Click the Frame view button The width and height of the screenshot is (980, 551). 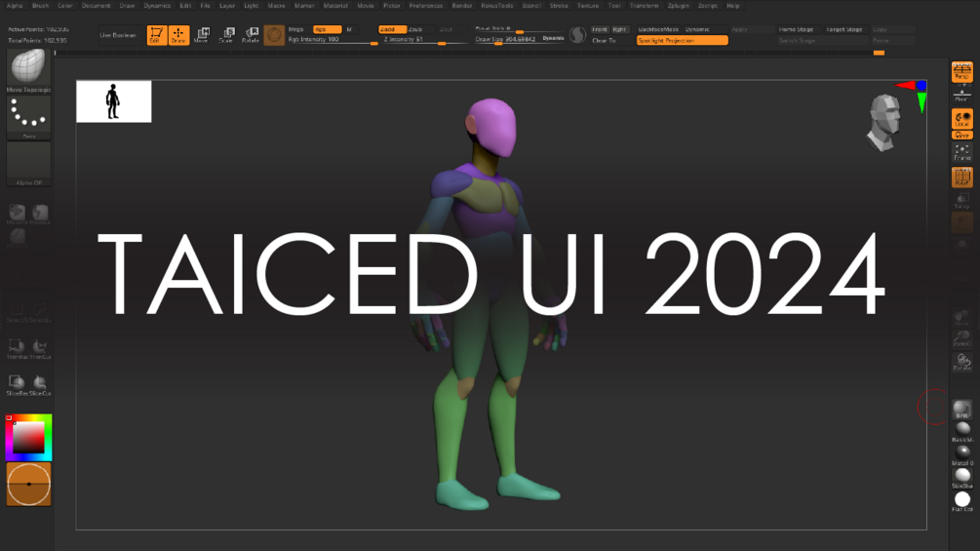click(961, 152)
